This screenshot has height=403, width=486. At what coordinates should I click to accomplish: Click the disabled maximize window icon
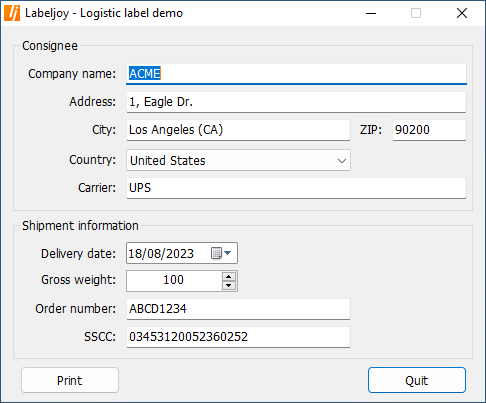416,13
